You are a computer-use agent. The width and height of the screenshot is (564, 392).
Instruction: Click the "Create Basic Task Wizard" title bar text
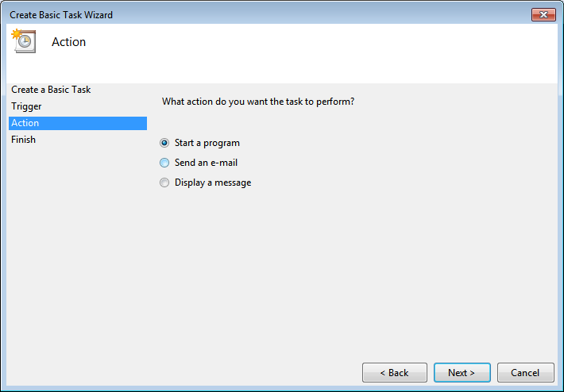tap(61, 14)
